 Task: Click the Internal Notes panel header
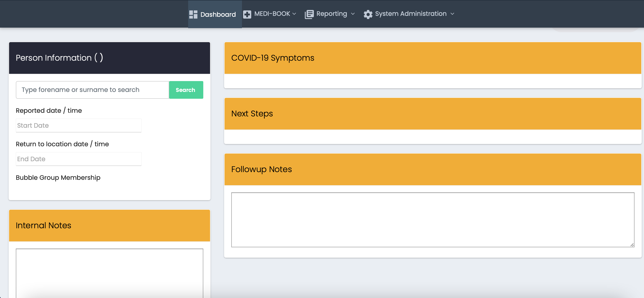tap(109, 225)
